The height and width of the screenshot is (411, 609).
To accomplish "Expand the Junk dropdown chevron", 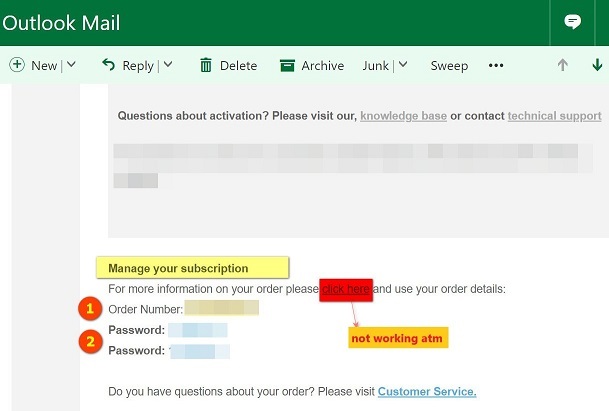I will 402,66.
